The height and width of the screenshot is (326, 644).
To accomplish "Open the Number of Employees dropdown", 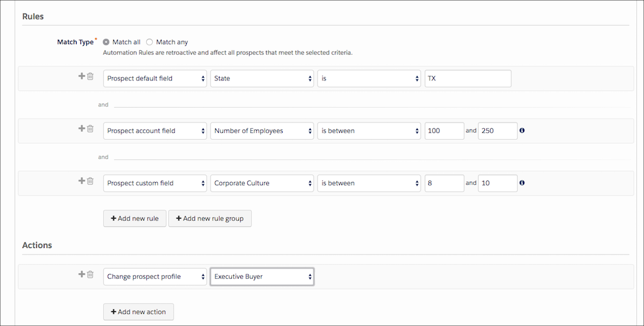I will coord(262,131).
